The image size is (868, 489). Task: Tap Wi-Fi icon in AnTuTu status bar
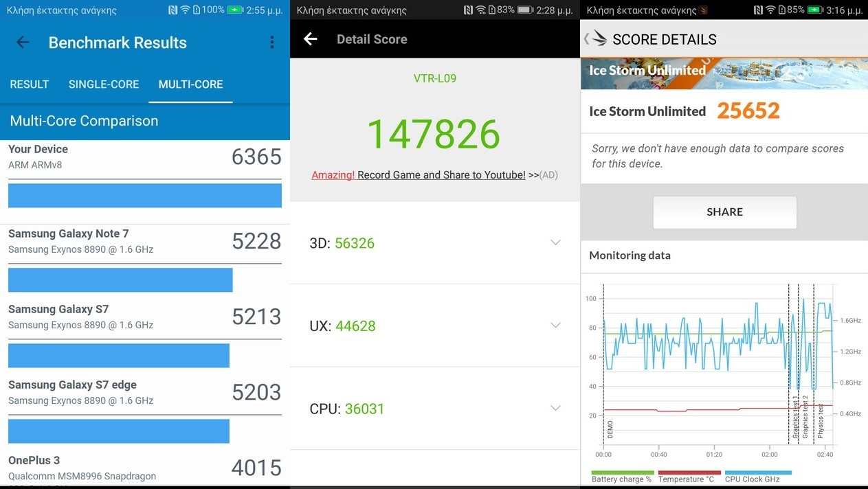pyautogui.click(x=480, y=10)
